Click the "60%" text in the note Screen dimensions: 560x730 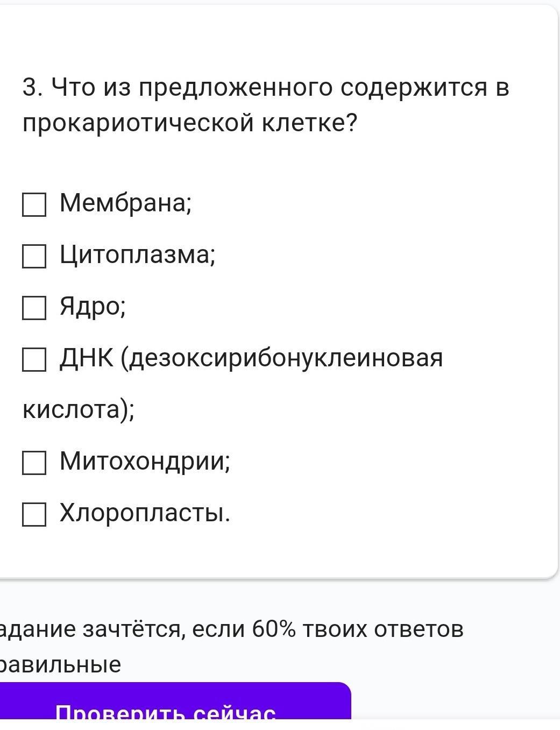273,628
